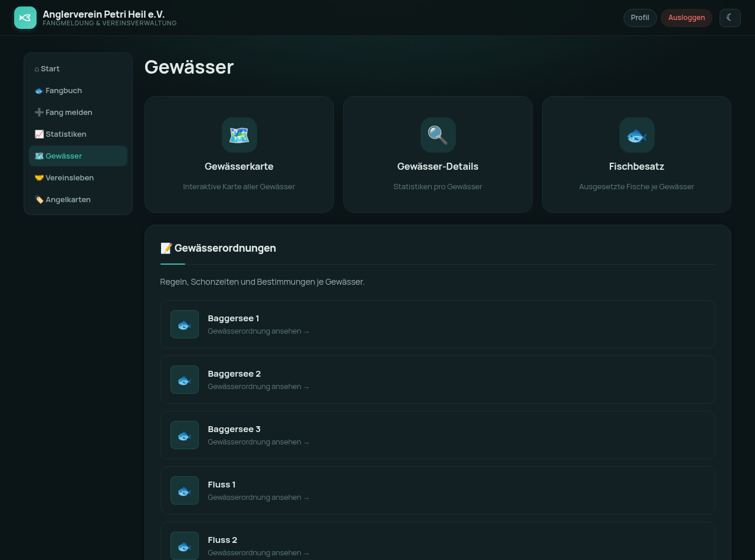Screen dimensions: 755x560
Task: Click the fish icon beside Baggersee 3
Action: coord(185,435)
